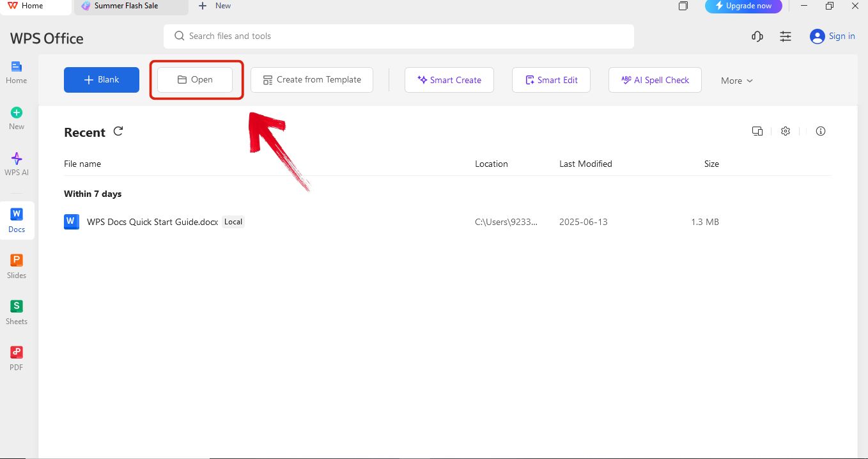Click the 1.3 MB file size
Viewport: 868px width, 459px height.
pos(705,222)
